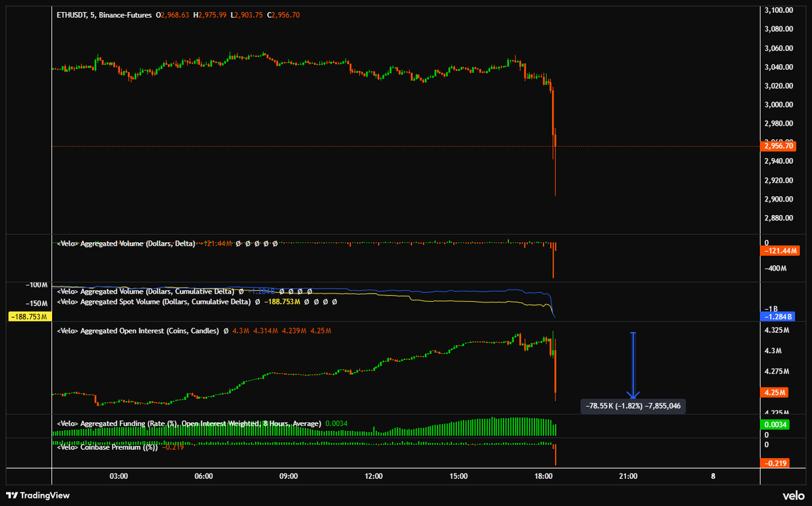Viewport: 812px width, 506px height.
Task: Open the Coinbase Premium legend
Action: (107, 446)
